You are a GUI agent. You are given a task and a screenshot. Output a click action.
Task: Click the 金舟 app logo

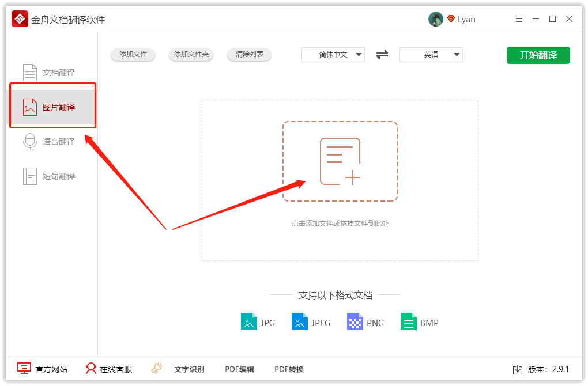click(x=20, y=19)
